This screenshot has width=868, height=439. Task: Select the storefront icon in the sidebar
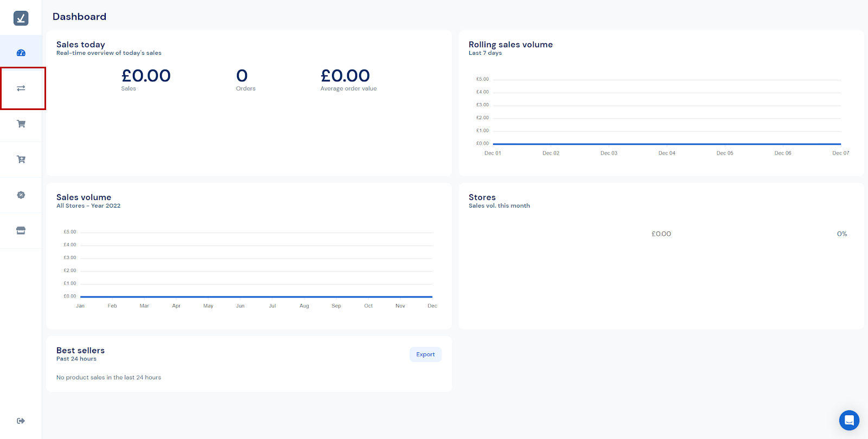click(x=21, y=230)
